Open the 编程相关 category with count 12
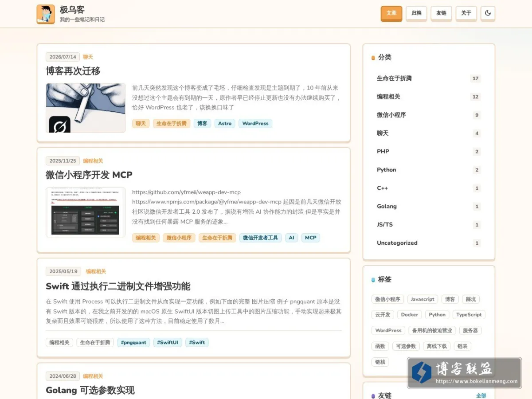Screen dimensions: 532x399 click(428, 97)
